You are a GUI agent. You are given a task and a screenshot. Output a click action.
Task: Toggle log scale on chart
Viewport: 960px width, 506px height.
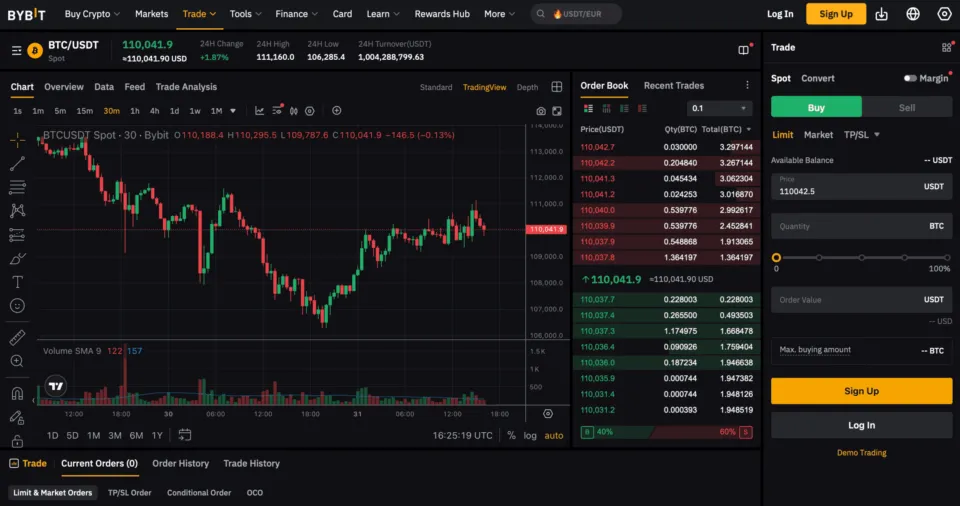(x=530, y=436)
